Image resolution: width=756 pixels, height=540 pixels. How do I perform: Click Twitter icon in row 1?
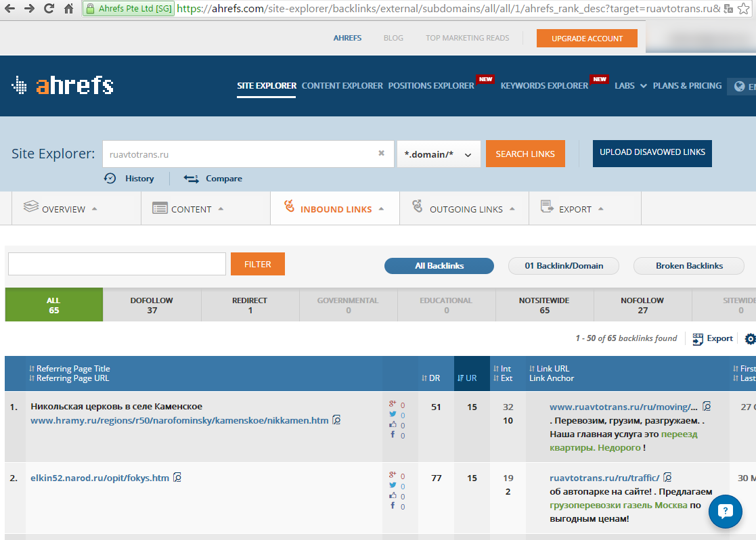393,414
